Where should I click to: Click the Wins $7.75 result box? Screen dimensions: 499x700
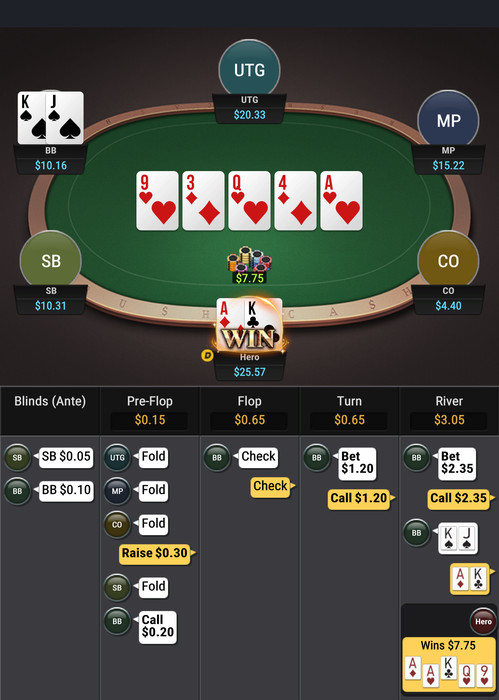[449, 664]
